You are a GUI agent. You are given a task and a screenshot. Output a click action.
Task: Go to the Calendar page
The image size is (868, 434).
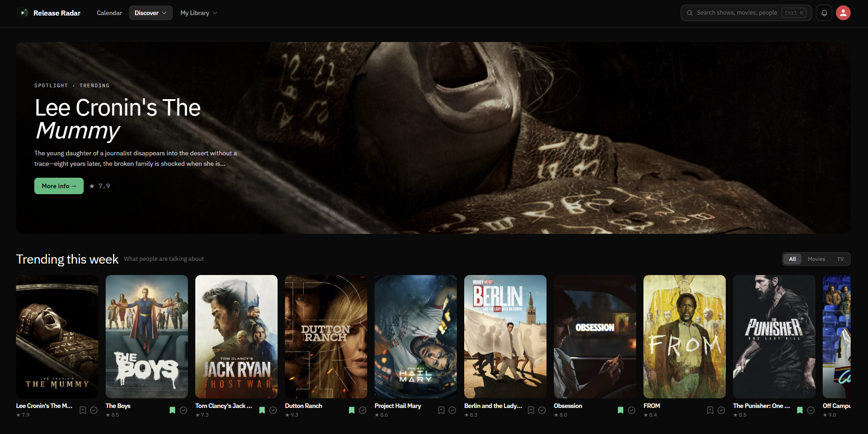click(x=109, y=13)
